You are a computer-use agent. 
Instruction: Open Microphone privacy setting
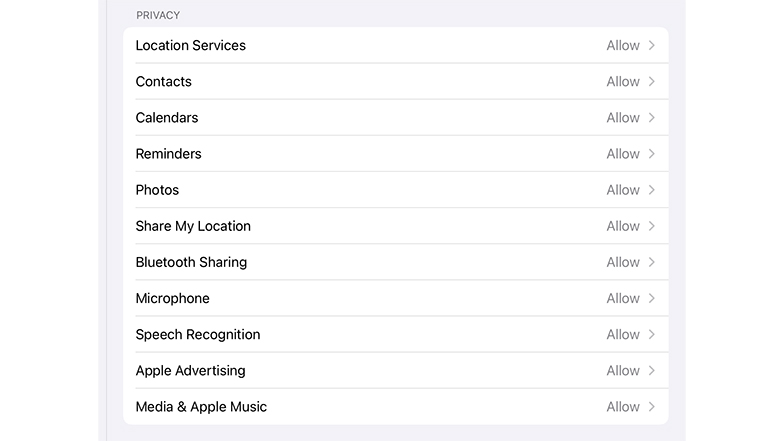coord(172,298)
